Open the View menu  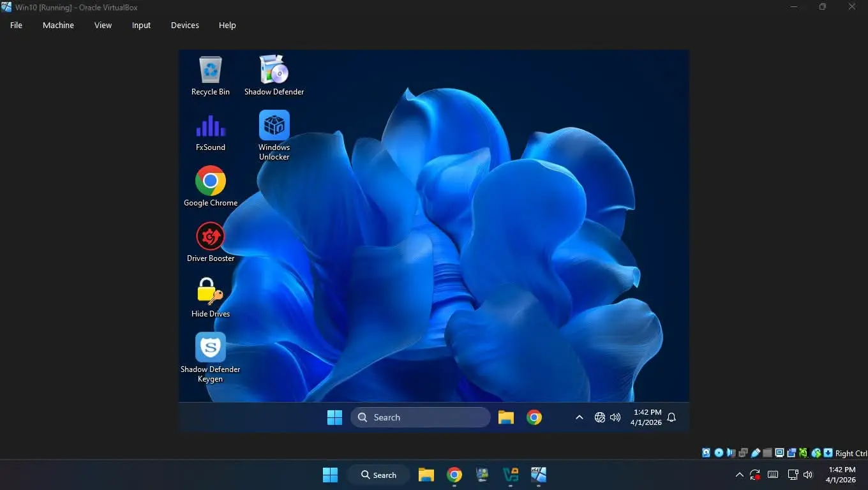pyautogui.click(x=103, y=26)
